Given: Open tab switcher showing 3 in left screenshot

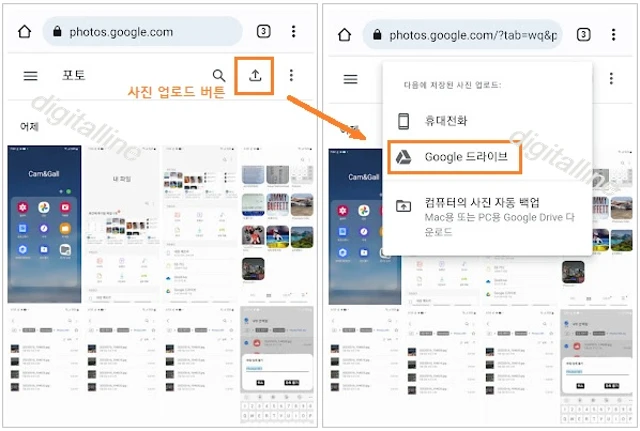Looking at the screenshot, I should coord(263,31).
